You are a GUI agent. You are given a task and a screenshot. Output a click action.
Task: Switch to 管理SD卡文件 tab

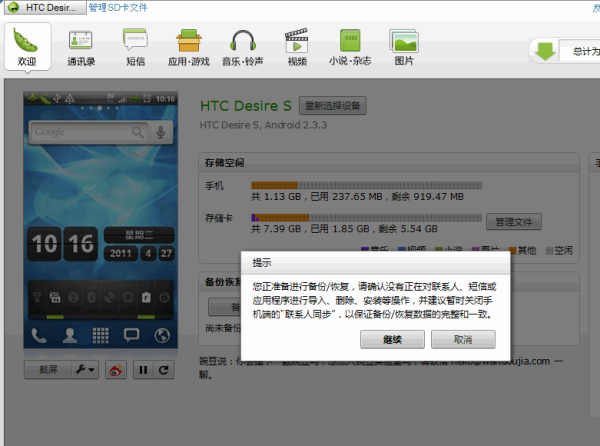118,7
